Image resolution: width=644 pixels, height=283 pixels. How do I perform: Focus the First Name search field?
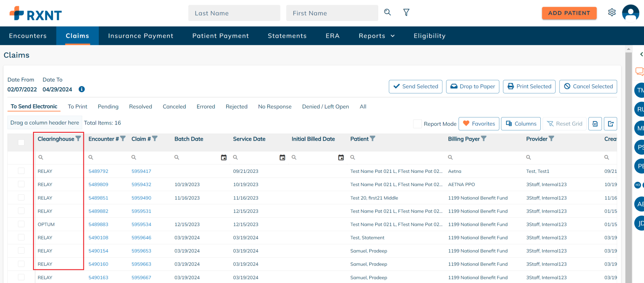[x=332, y=13]
